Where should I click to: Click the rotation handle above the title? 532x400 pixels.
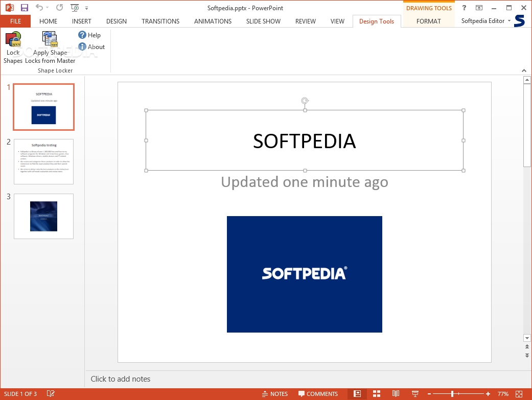pos(305,101)
